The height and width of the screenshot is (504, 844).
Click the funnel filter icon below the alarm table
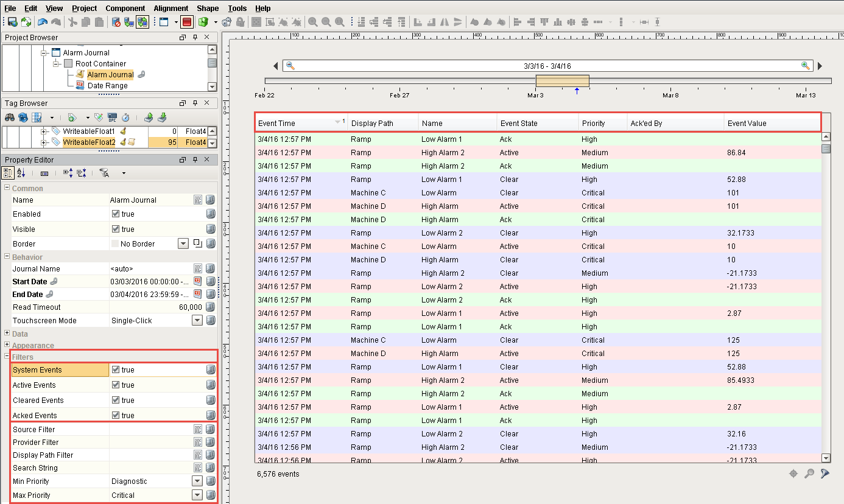click(825, 473)
